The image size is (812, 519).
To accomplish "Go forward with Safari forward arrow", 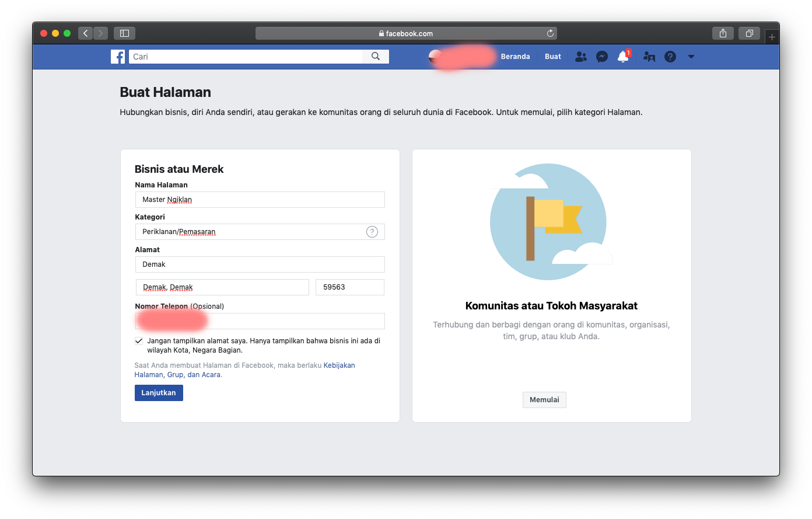I will (100, 33).
